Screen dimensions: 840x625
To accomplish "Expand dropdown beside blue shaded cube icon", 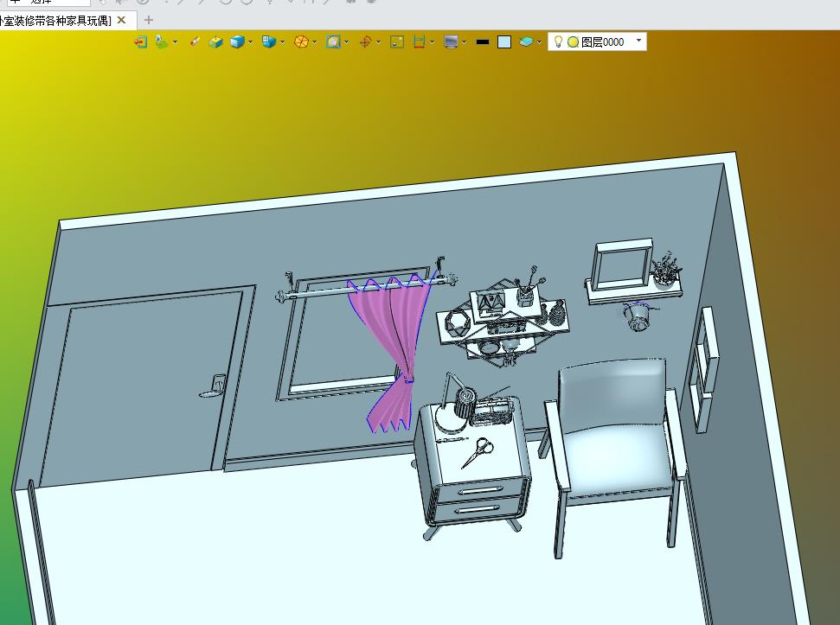I will point(250,41).
